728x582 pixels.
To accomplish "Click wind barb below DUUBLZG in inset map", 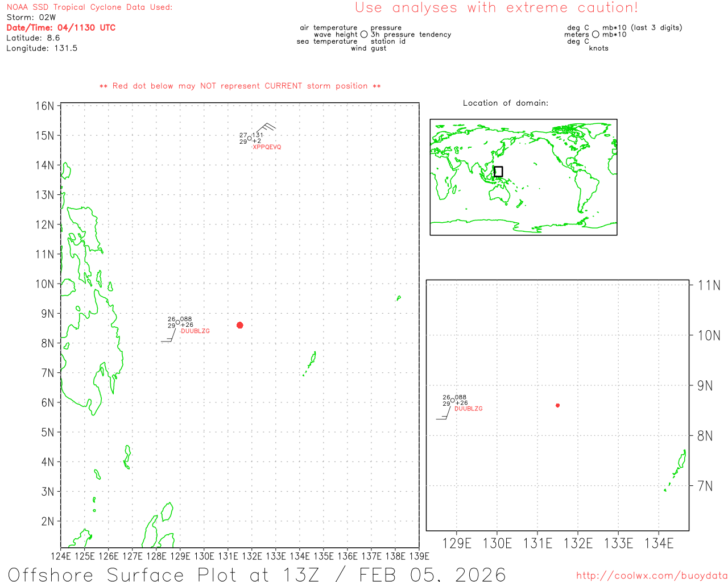I will point(444,411).
